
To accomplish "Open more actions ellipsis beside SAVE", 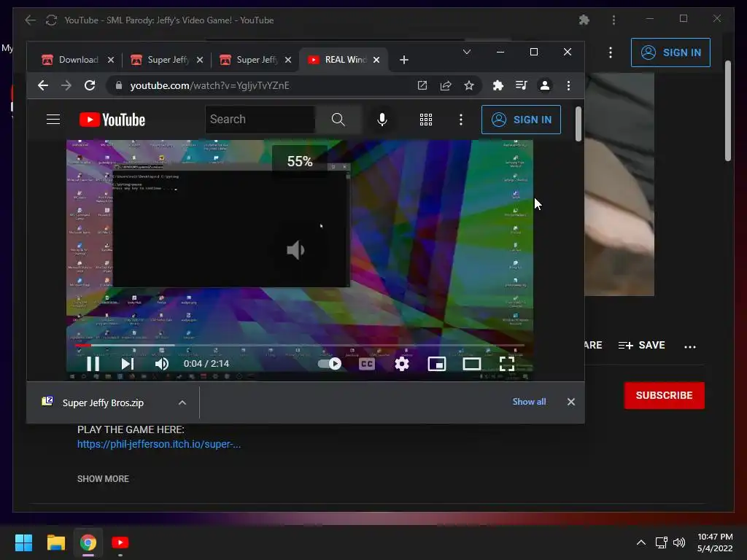I will 690,346.
